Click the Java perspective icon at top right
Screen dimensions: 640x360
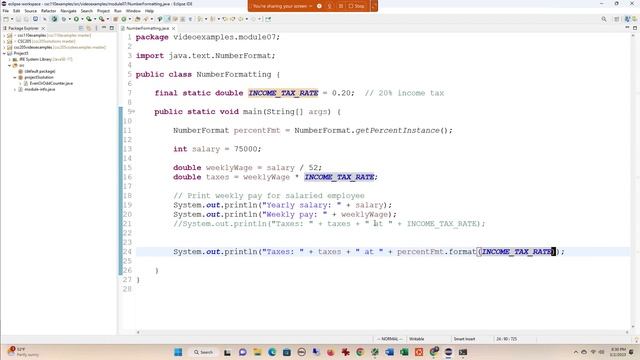click(627, 19)
